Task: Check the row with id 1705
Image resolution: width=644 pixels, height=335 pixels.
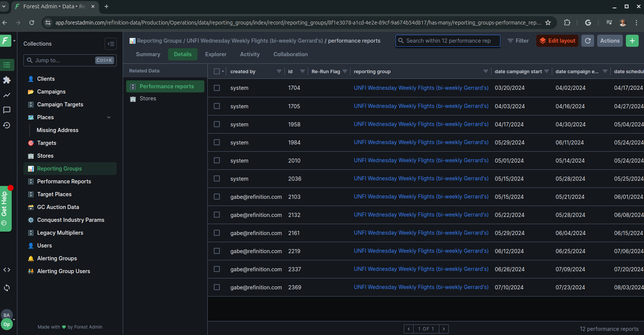Action: tap(217, 106)
